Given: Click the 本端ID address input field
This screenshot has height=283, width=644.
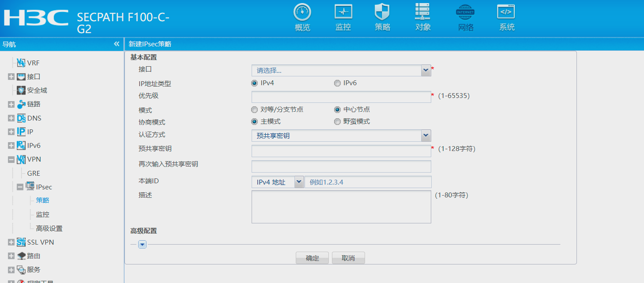Looking at the screenshot, I should coord(368,182).
